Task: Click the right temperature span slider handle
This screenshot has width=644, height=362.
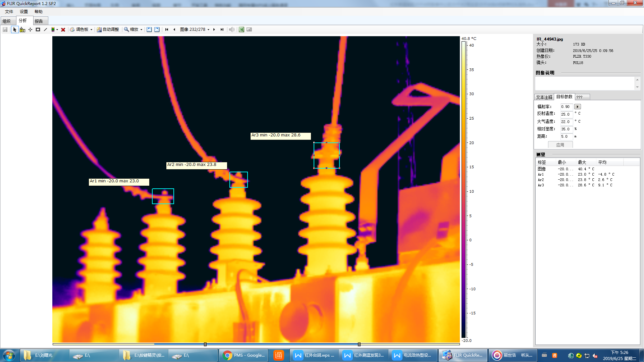Action: click(359, 344)
